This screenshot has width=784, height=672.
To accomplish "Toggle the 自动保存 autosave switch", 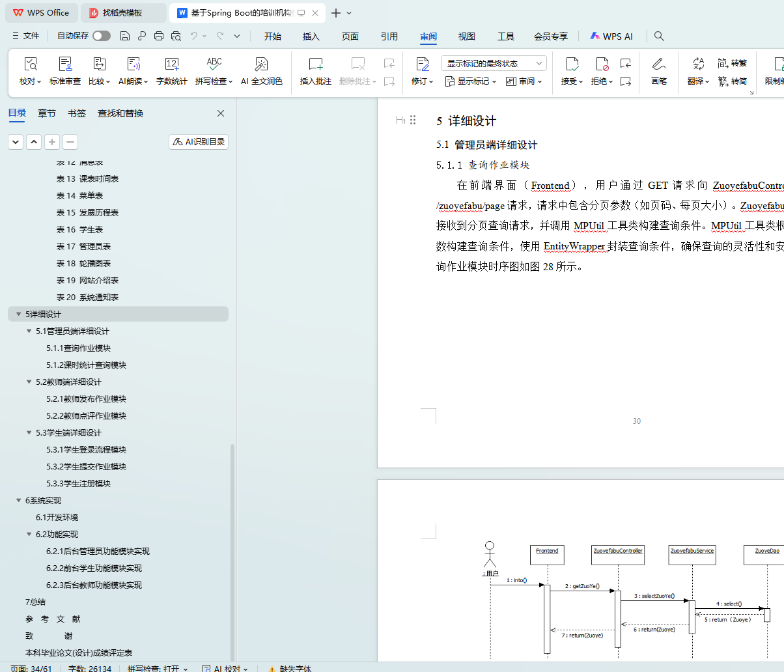I will [x=102, y=36].
